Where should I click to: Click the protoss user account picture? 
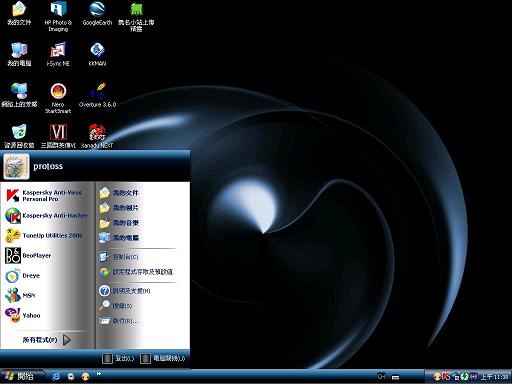(x=16, y=166)
